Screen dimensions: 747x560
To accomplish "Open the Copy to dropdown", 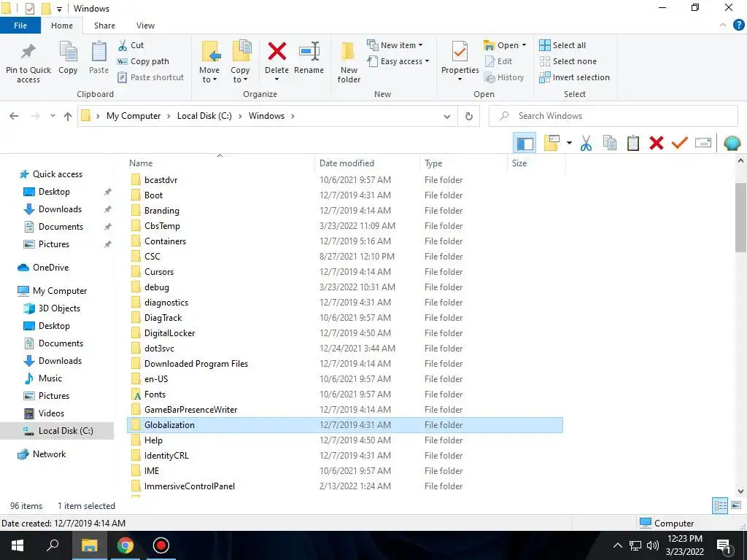I will [240, 62].
